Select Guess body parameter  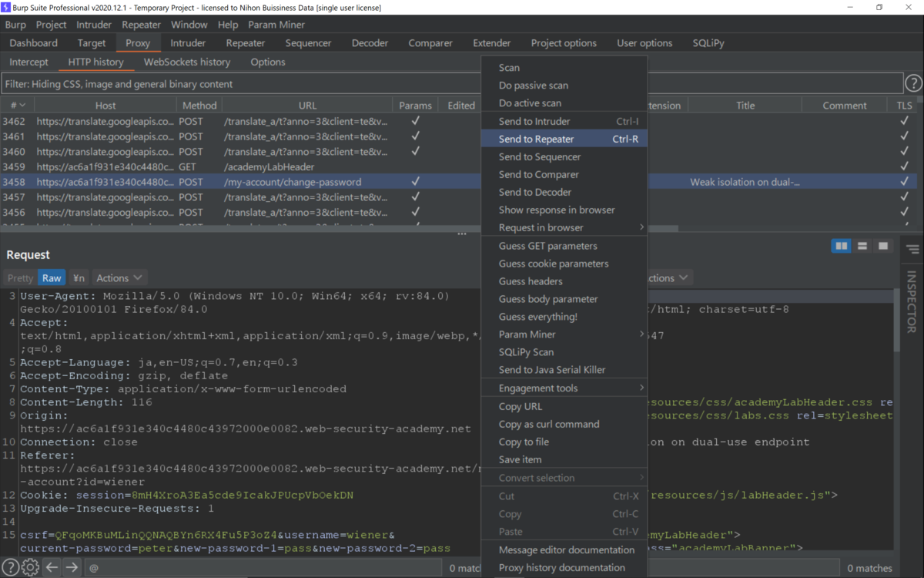click(564, 299)
